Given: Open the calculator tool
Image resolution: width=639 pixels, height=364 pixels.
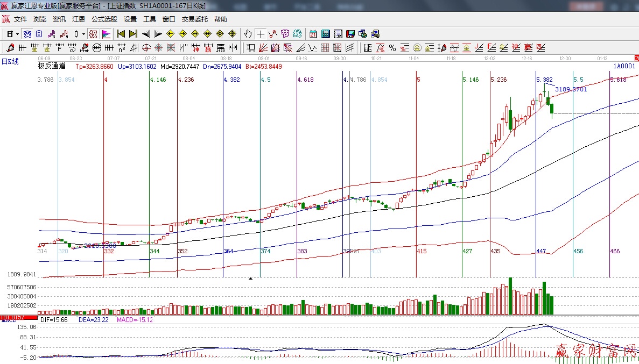Looking at the screenshot, I should pyautogui.click(x=325, y=34).
